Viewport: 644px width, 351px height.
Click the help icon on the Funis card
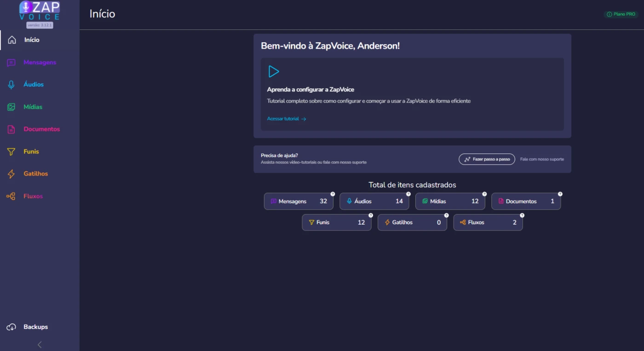[371, 215]
